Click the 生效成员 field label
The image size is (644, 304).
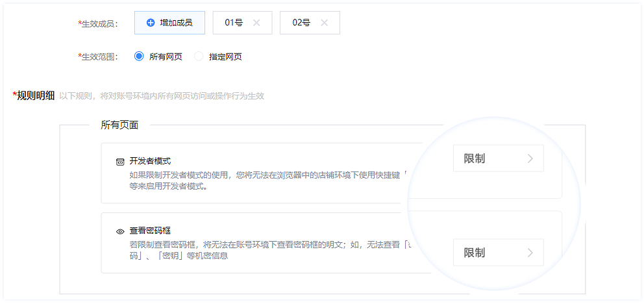(x=98, y=23)
